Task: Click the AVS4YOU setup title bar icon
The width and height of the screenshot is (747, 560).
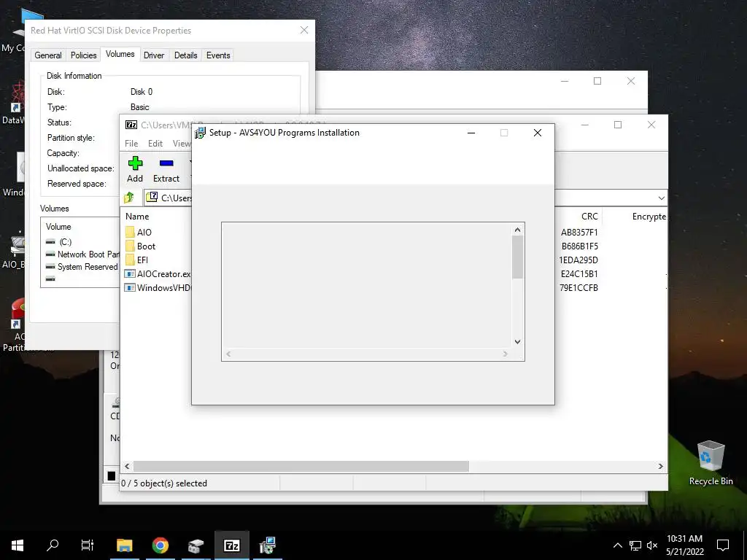Action: coord(200,133)
